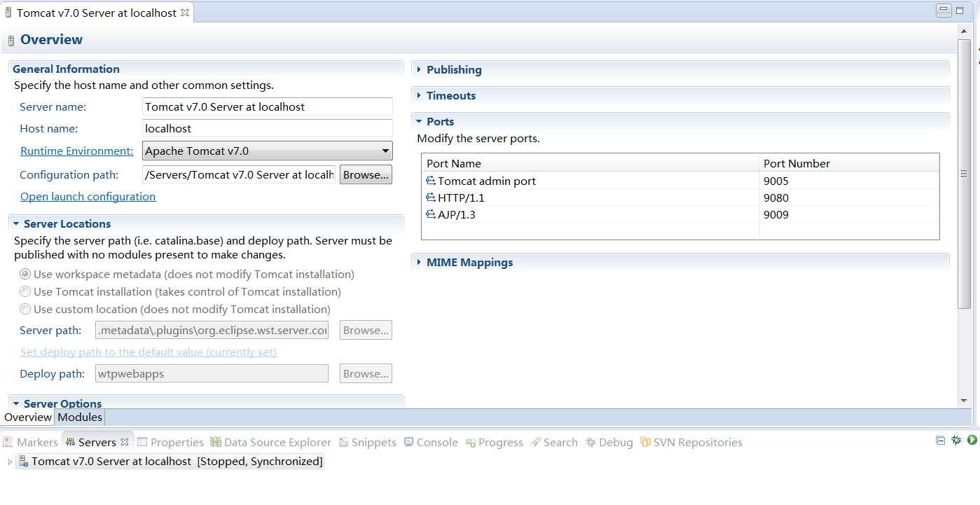Start the server in debug mode

point(956,441)
